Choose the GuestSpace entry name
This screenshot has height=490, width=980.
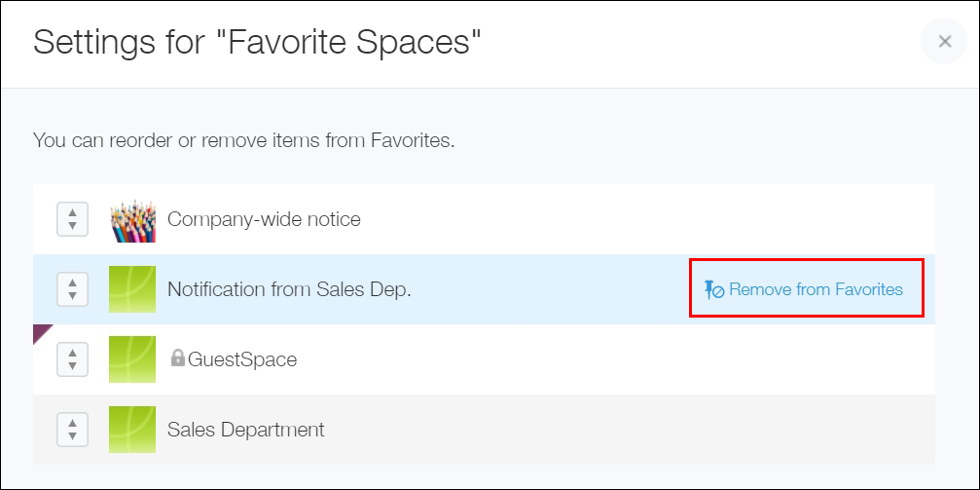pyautogui.click(x=241, y=359)
